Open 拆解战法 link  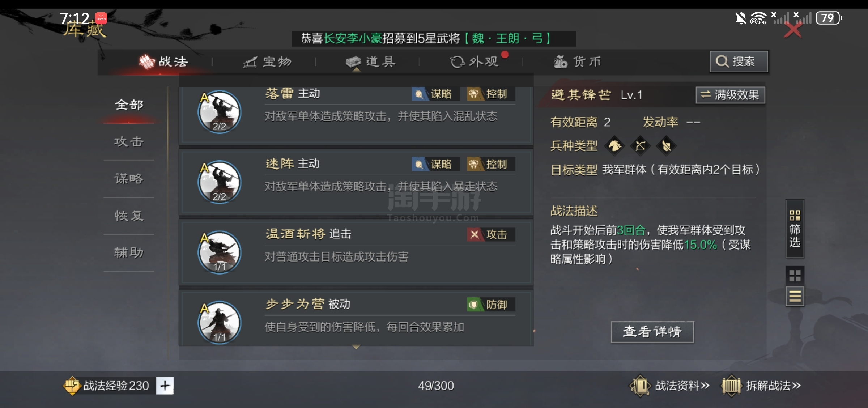761,386
